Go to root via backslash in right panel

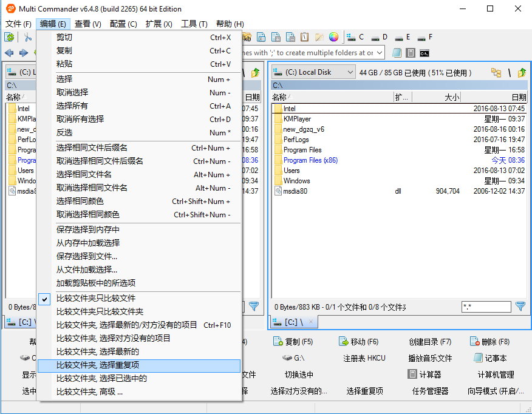click(x=510, y=72)
